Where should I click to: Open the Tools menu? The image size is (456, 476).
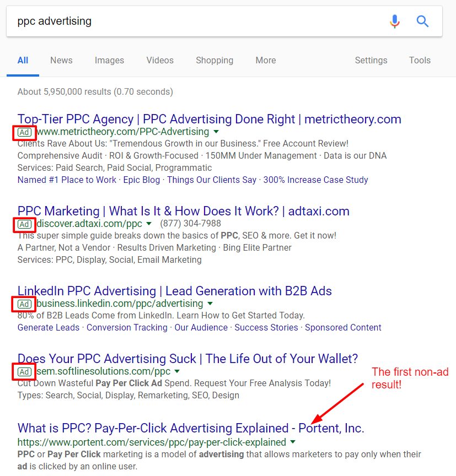420,60
